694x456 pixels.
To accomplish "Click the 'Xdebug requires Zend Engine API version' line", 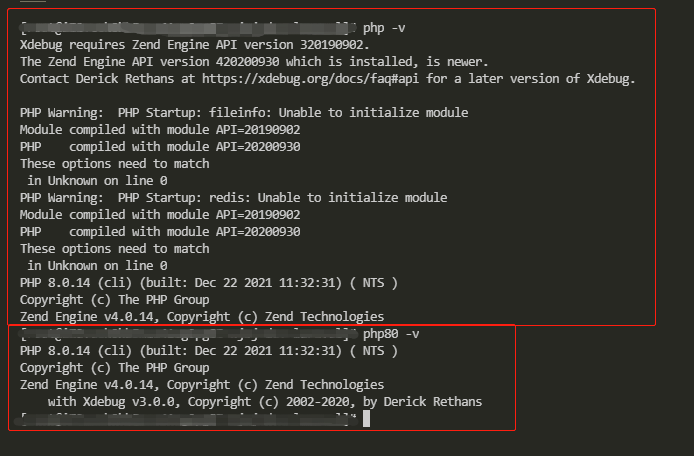I will click(x=194, y=45).
